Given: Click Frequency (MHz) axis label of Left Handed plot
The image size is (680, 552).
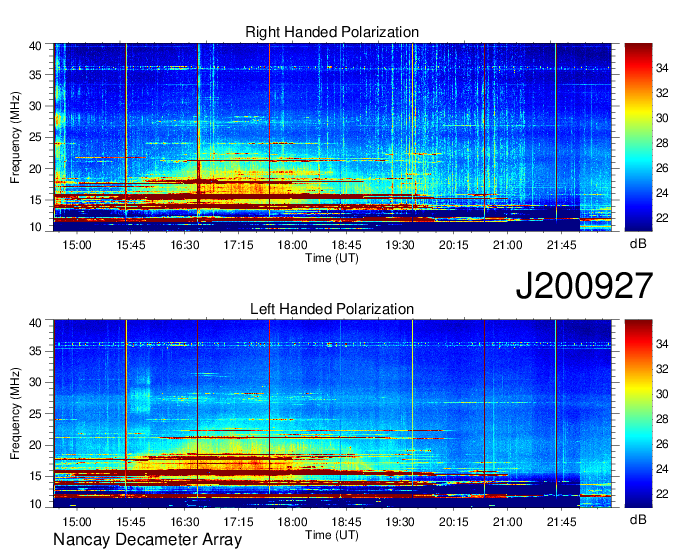Looking at the screenshot, I should [x=15, y=414].
